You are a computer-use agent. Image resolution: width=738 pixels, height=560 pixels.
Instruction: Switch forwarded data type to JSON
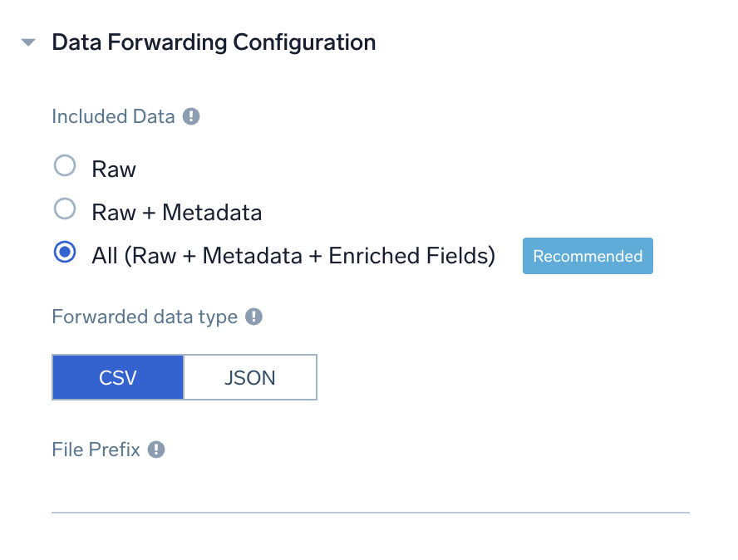pyautogui.click(x=249, y=377)
